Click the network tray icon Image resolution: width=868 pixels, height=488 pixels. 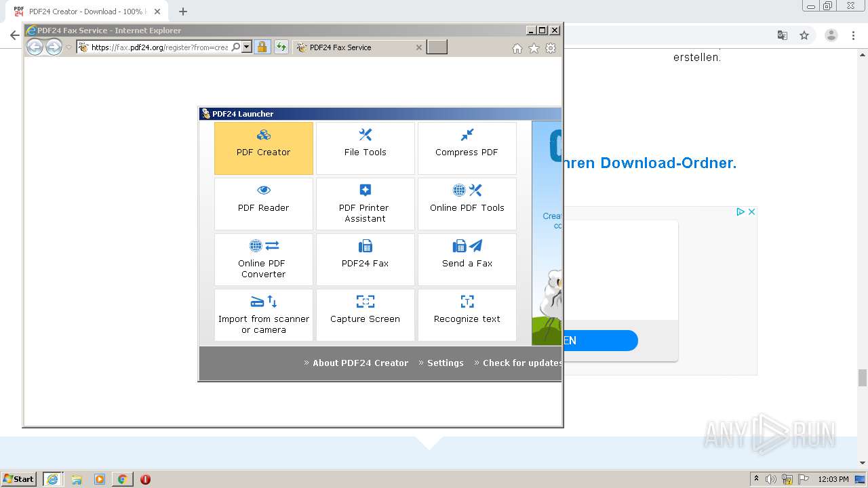(787, 479)
